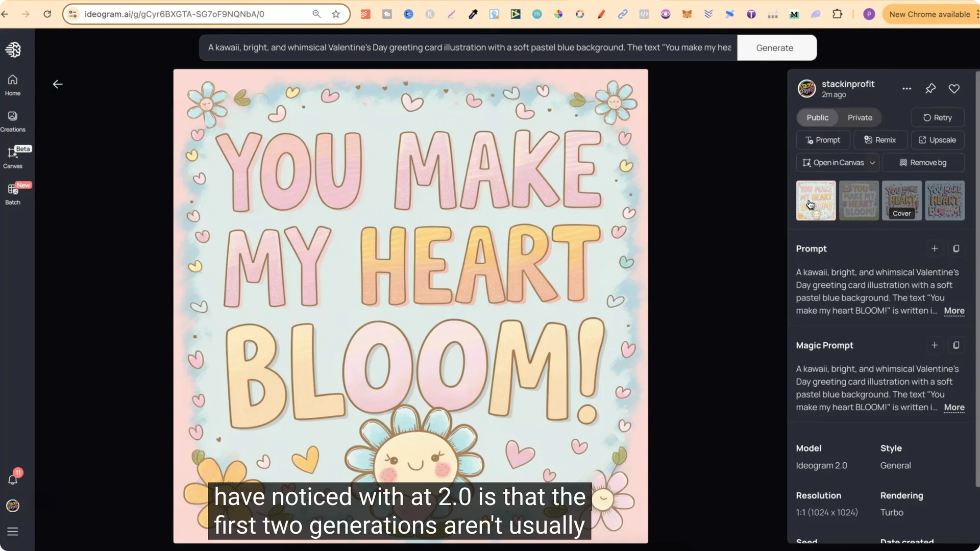Select the Cover thumbnail variant
980x551 pixels.
pyautogui.click(x=901, y=201)
